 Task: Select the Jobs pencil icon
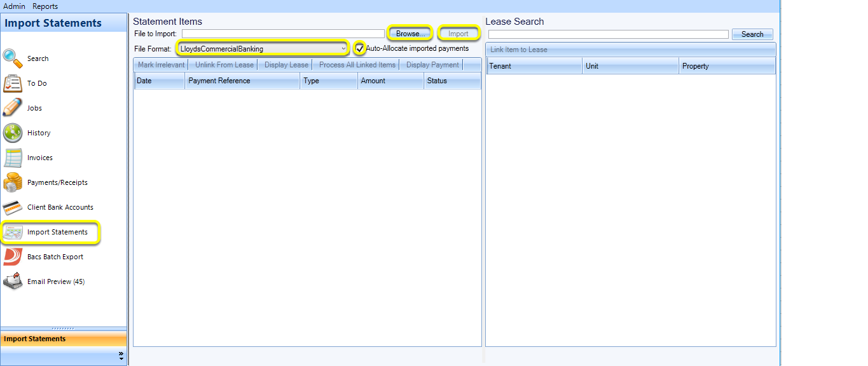13,108
